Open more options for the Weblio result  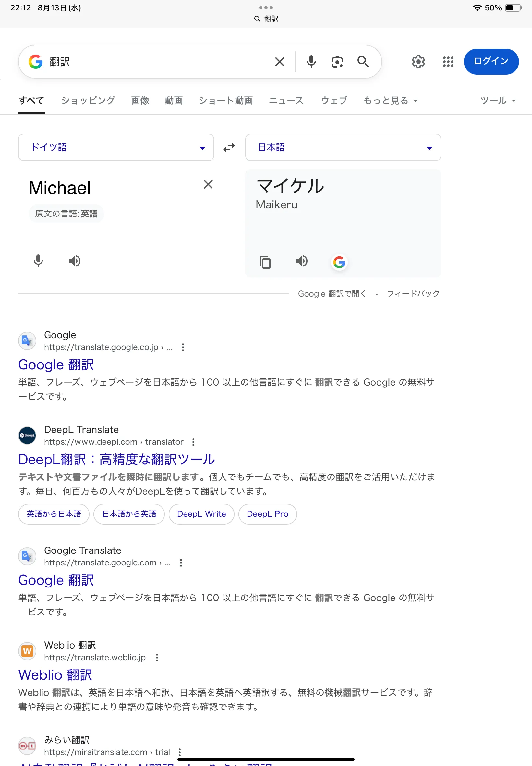coord(157,658)
